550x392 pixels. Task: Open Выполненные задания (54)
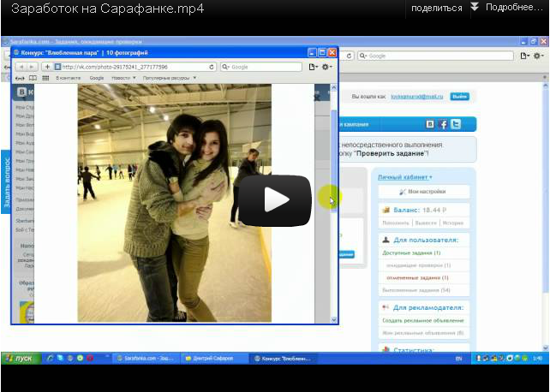click(x=416, y=290)
